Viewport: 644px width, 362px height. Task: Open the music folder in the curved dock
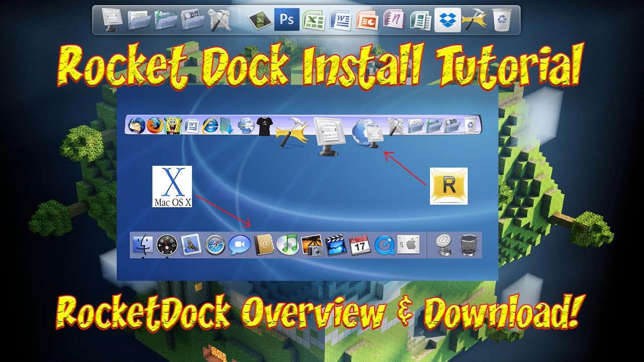(x=434, y=125)
